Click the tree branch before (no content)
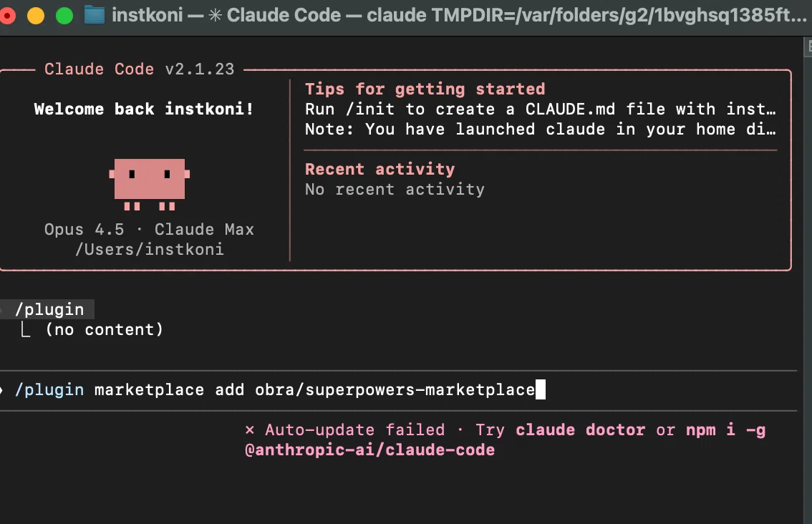Screen dimensions: 812x524 pyautogui.click(x=25, y=329)
